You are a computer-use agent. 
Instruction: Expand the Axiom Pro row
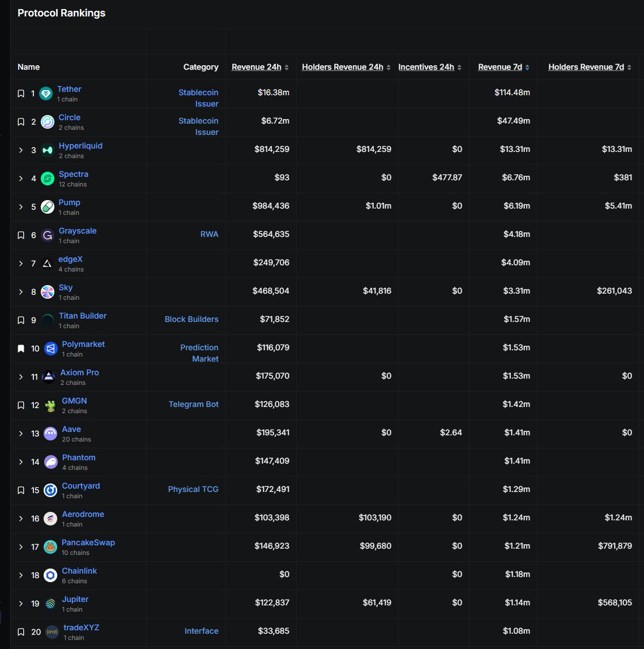(x=21, y=377)
